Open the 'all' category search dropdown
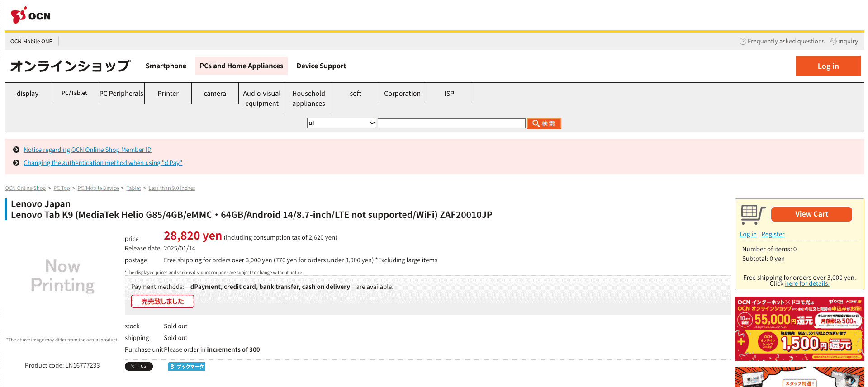The image size is (868, 387). [342, 123]
